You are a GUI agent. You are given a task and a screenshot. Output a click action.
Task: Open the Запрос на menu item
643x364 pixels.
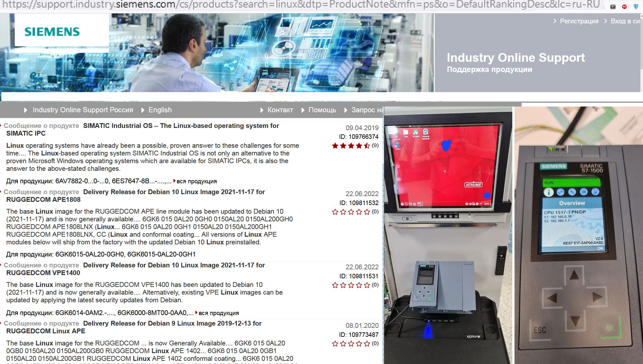coord(367,110)
